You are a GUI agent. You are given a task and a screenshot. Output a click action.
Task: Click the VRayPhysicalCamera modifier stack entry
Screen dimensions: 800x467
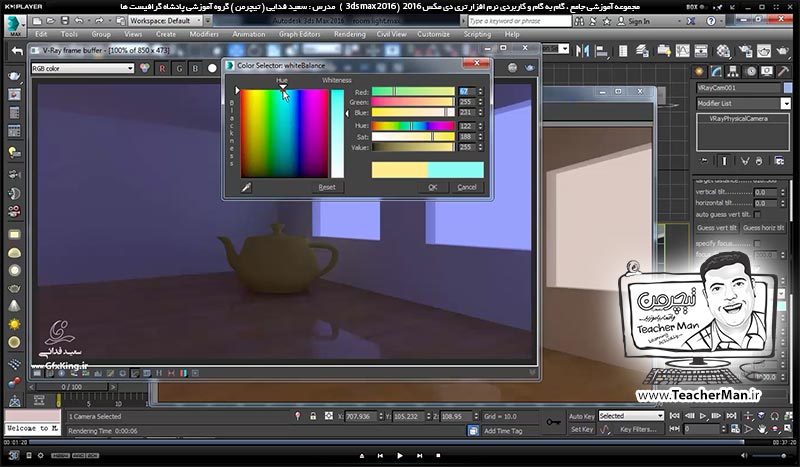pos(738,118)
